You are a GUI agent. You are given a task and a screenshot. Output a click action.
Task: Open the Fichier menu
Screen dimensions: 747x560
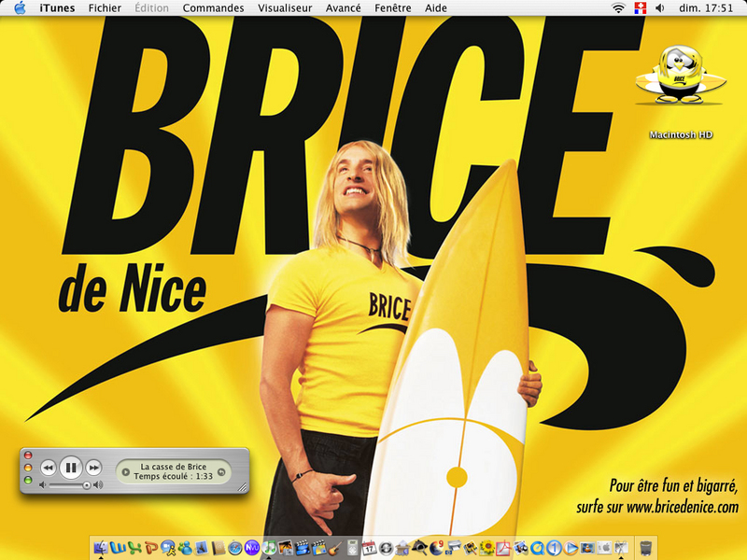pyautogui.click(x=105, y=8)
